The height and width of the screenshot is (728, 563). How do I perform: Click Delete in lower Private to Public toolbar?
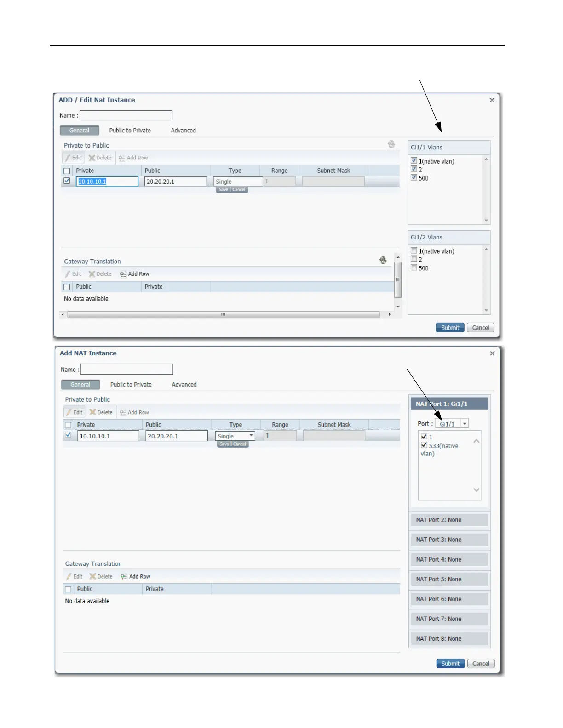point(101,412)
